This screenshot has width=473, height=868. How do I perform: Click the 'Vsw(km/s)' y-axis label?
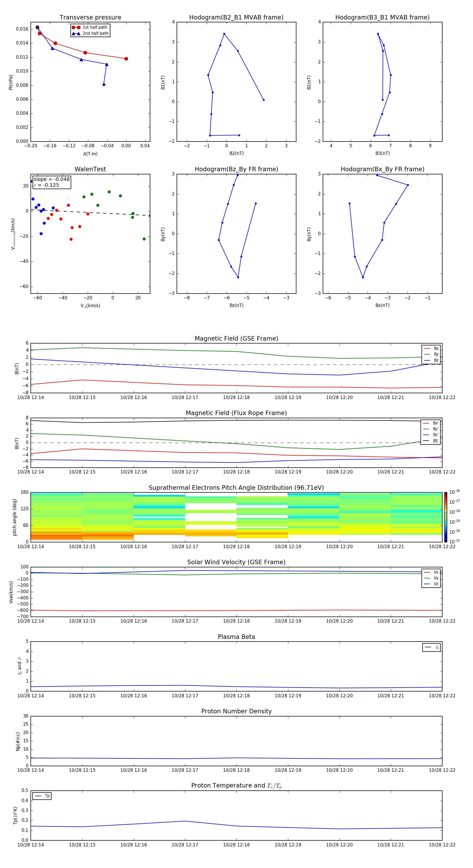11,592
